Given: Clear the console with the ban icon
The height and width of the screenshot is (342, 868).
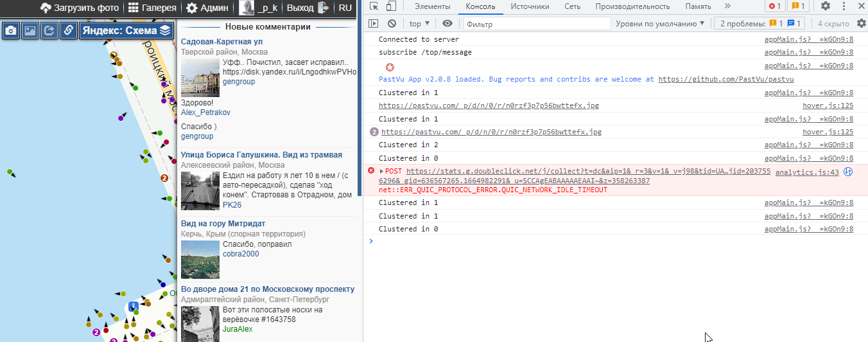Looking at the screenshot, I should pyautogui.click(x=392, y=23).
